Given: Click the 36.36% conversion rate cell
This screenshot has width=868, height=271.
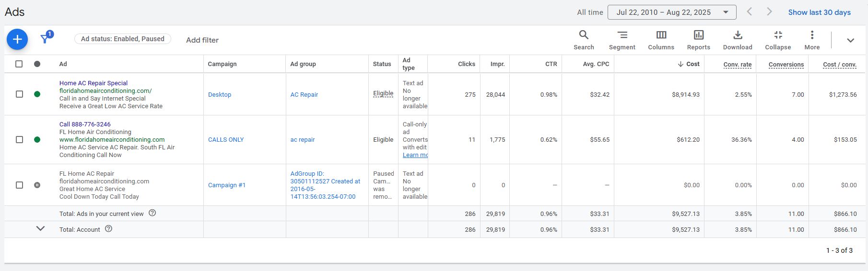Looking at the screenshot, I should pos(741,140).
